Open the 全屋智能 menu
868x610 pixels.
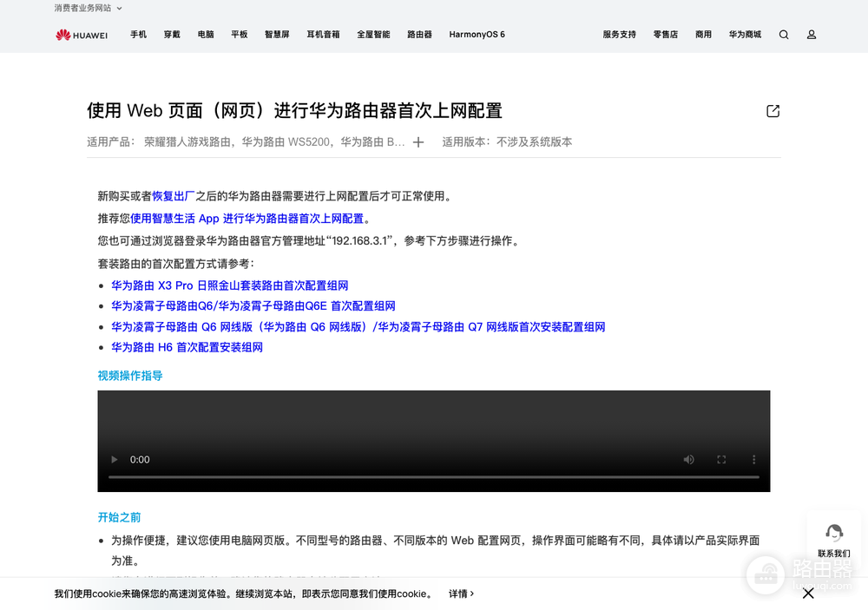click(373, 35)
